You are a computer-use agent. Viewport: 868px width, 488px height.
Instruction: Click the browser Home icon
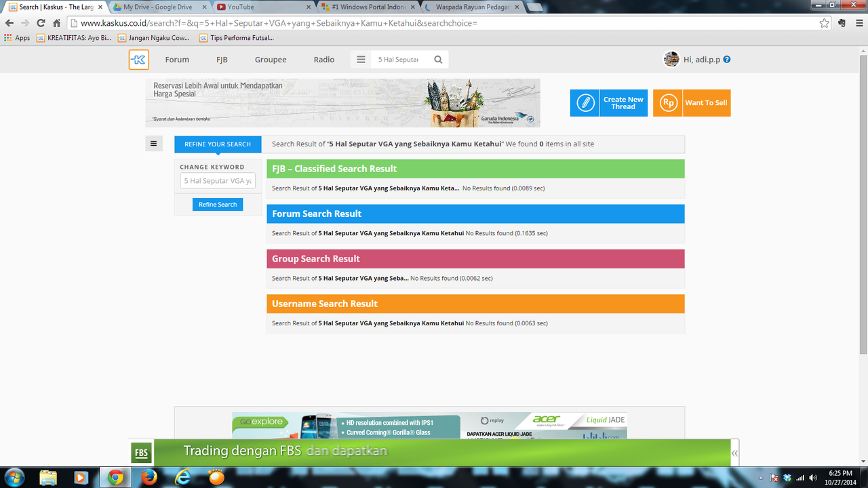click(58, 23)
